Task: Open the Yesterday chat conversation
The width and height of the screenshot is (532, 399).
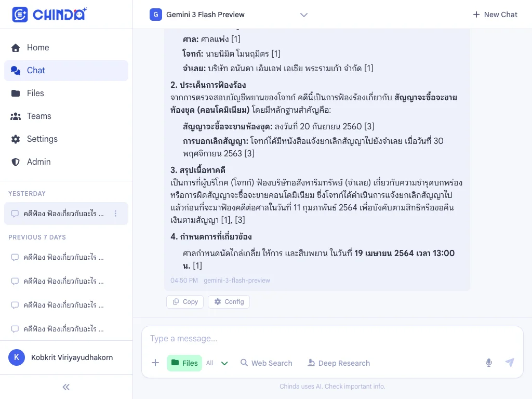Action: click(66, 214)
